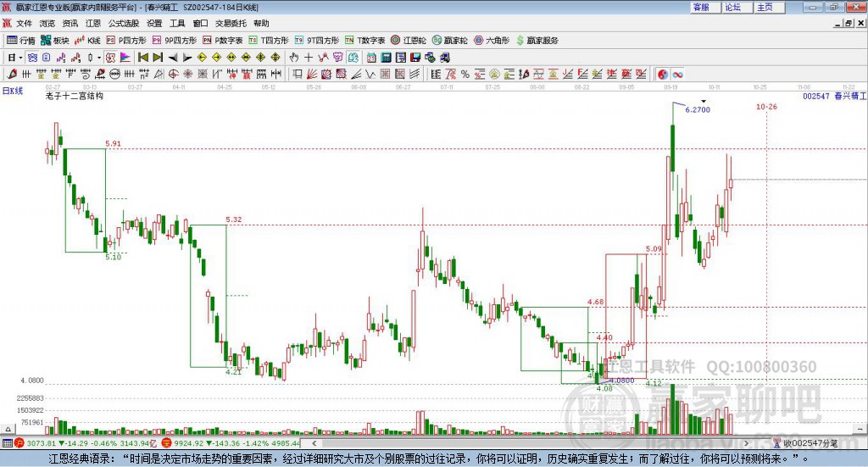Viewport: 868px width, 467px height.
Task: Jump to first bar icon
Action: click(143, 58)
